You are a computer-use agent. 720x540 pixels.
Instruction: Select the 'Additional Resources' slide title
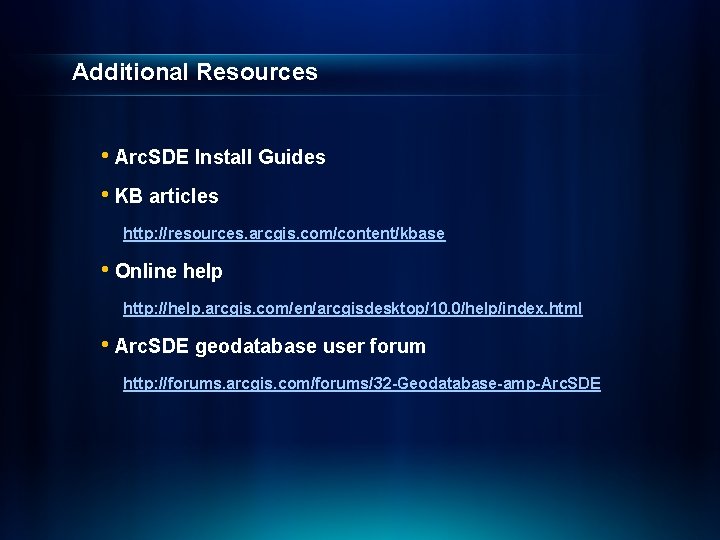pyautogui.click(x=195, y=72)
